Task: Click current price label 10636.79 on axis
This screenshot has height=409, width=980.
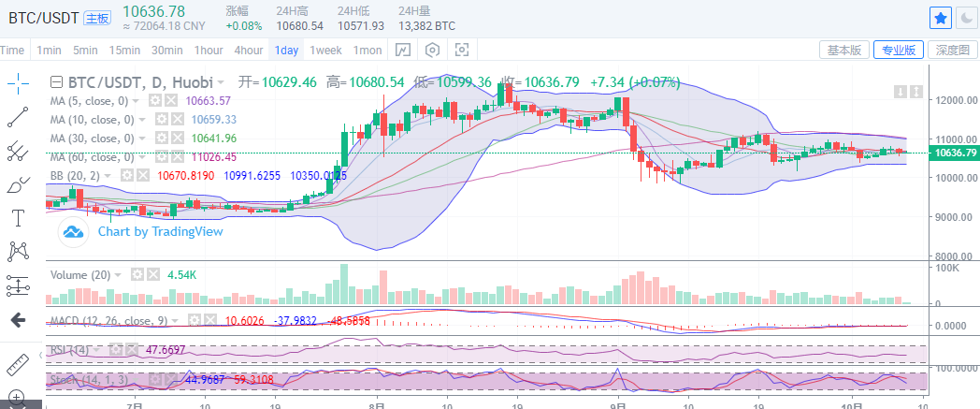Action: coord(954,153)
